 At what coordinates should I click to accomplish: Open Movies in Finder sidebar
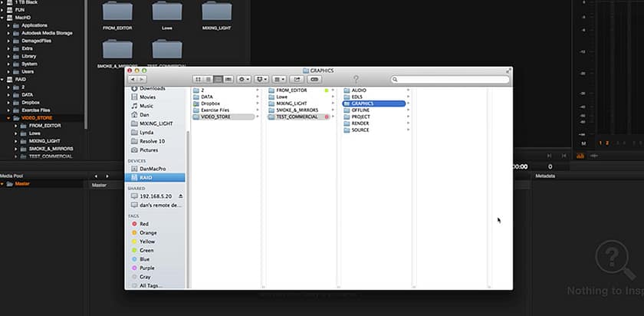[143, 97]
